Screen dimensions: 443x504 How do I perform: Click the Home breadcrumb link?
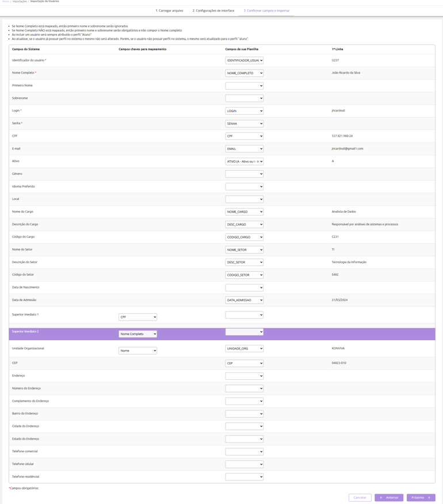[5, 2]
